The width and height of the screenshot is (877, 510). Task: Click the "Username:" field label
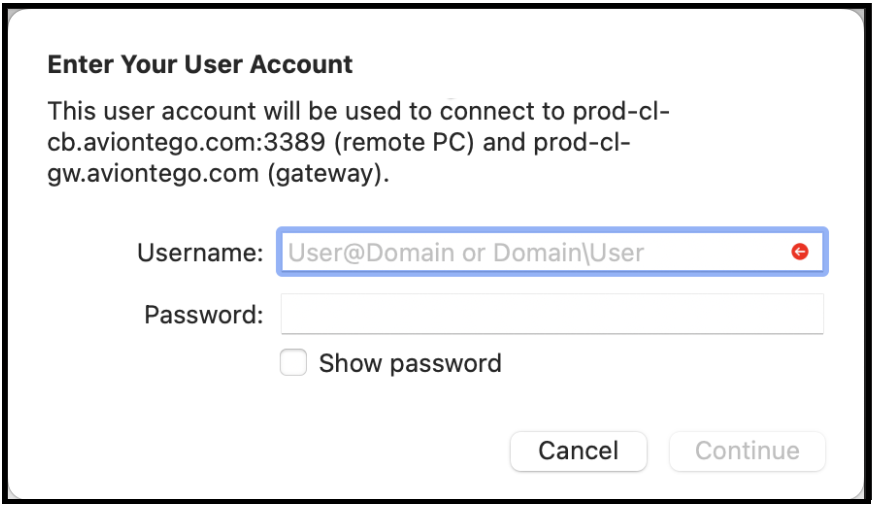click(200, 252)
